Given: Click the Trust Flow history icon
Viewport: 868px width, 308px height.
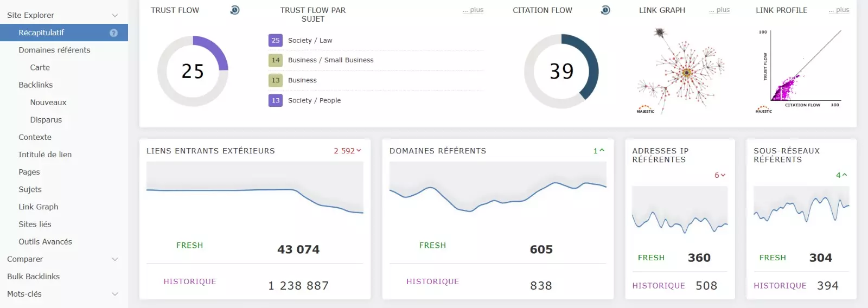Looking at the screenshot, I should point(234,10).
